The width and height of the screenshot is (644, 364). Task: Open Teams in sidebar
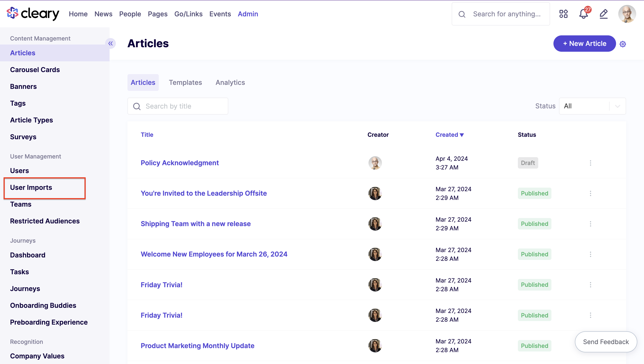(x=21, y=204)
